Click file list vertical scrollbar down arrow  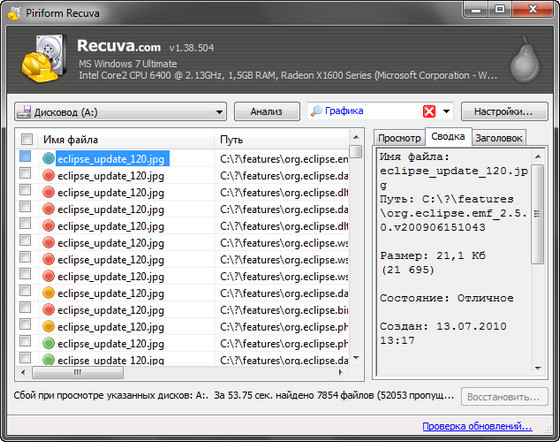[x=356, y=358]
